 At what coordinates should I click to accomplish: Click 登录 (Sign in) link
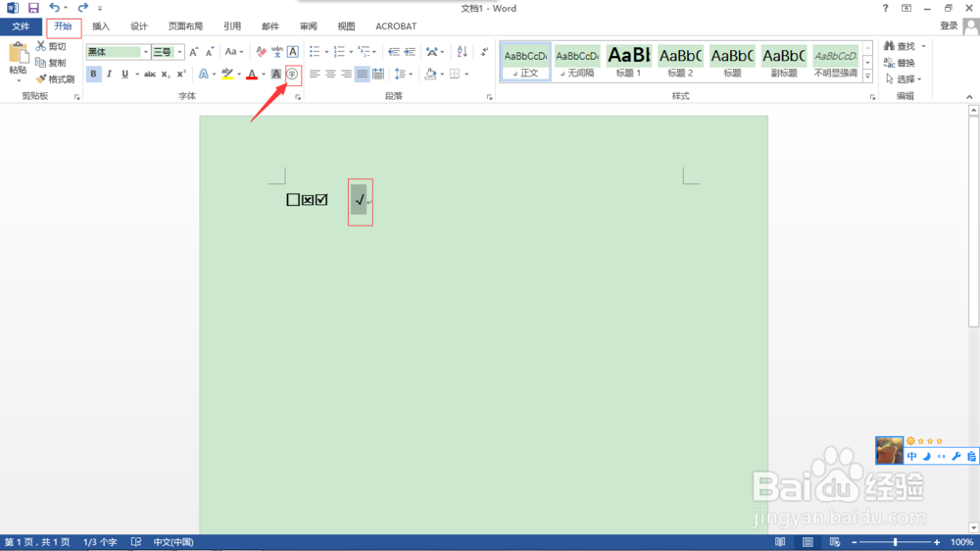pos(949,25)
